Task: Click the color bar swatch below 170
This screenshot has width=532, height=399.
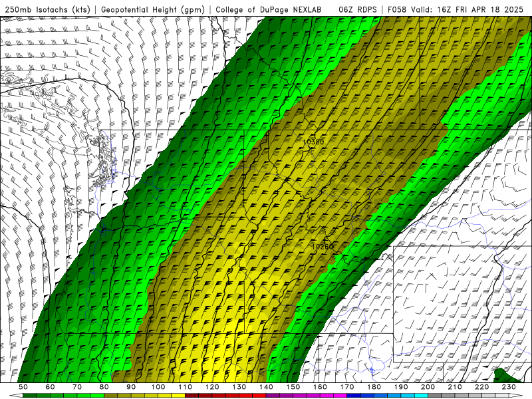Action: [353, 396]
